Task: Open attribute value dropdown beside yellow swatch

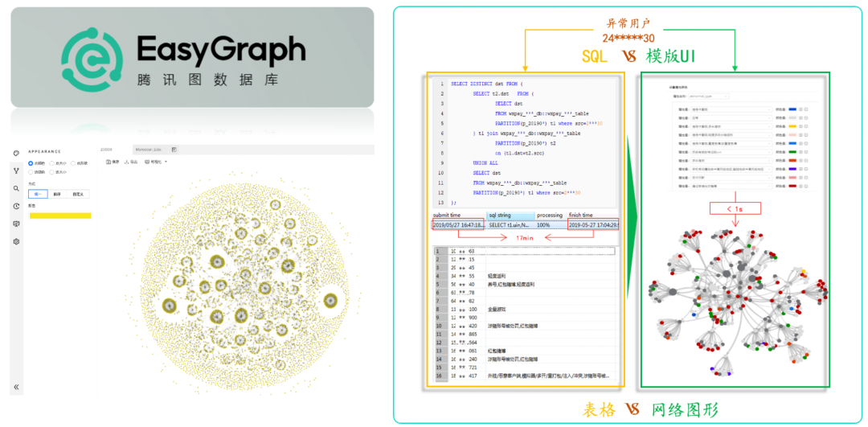Action: pos(731,126)
